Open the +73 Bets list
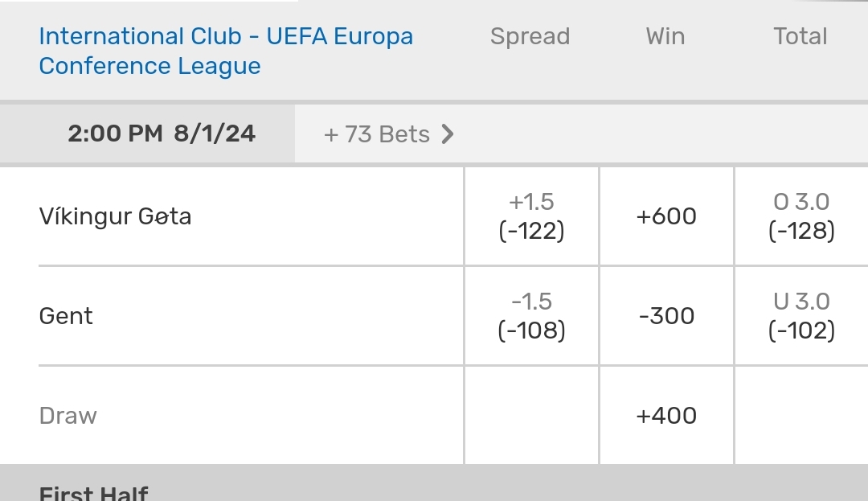 pos(377,134)
